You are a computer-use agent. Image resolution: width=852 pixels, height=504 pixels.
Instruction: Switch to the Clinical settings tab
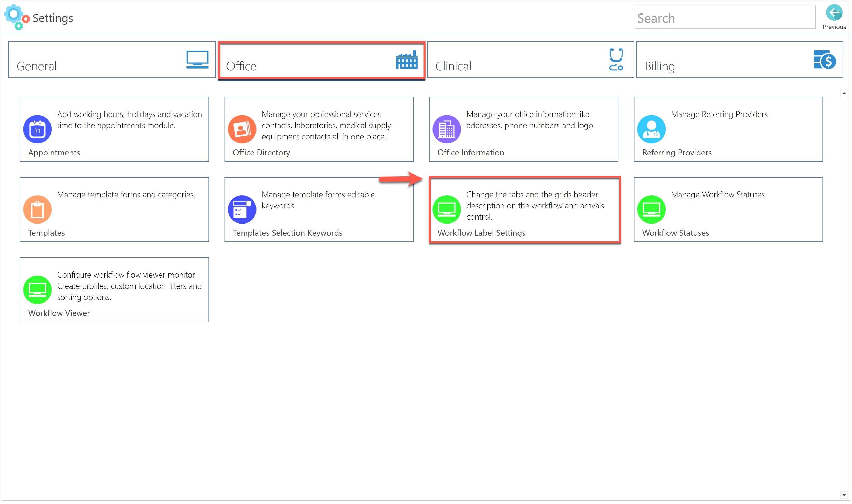[x=530, y=60]
